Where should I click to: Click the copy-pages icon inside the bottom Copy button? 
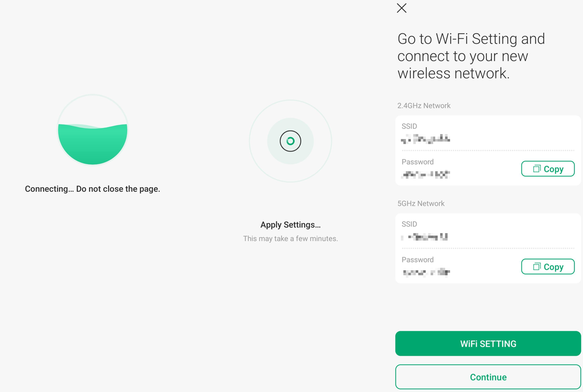point(536,267)
